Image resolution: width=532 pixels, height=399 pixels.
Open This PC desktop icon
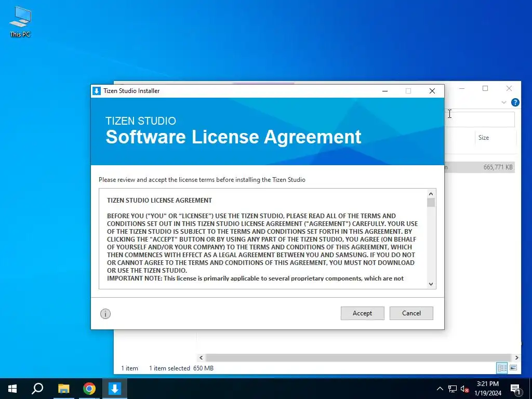tap(20, 22)
